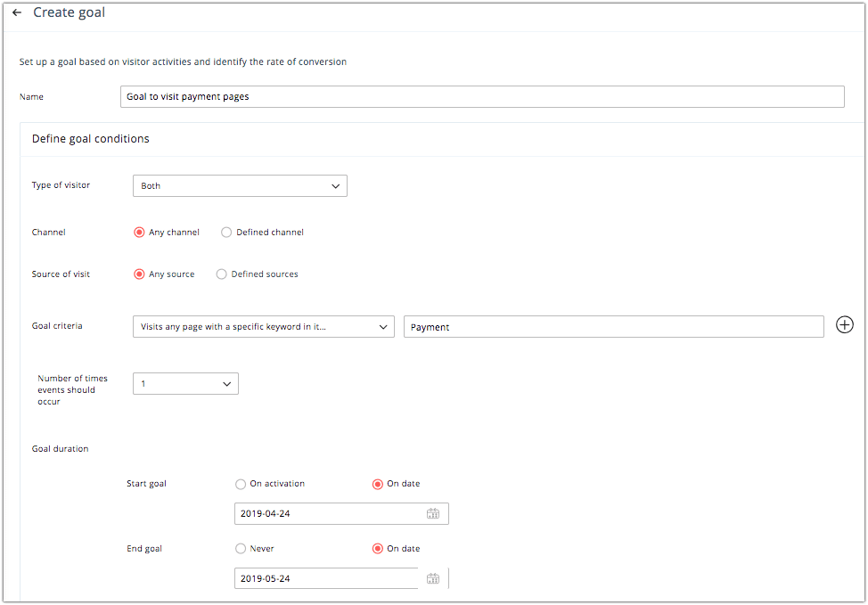868x605 pixels.
Task: Select On date for End goal
Action: pos(378,549)
